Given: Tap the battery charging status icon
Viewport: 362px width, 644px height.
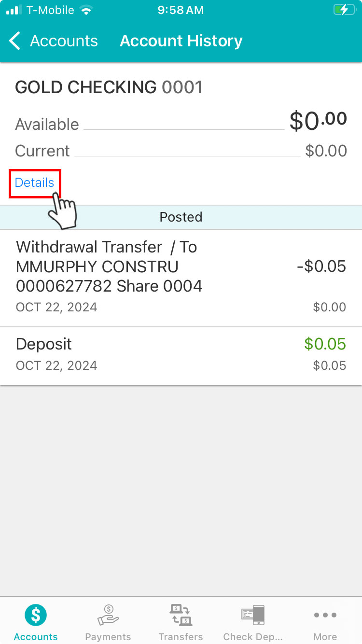Looking at the screenshot, I should click(x=343, y=10).
